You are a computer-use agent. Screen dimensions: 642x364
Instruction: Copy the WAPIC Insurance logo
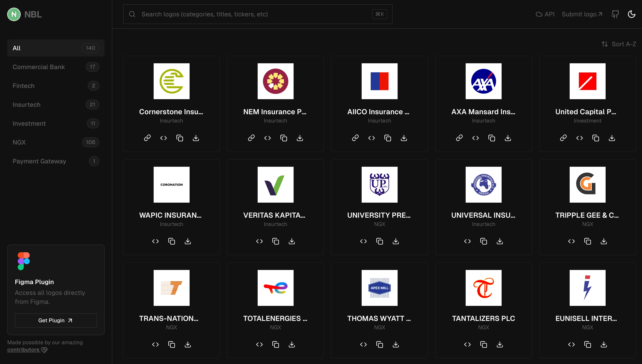[172, 241]
